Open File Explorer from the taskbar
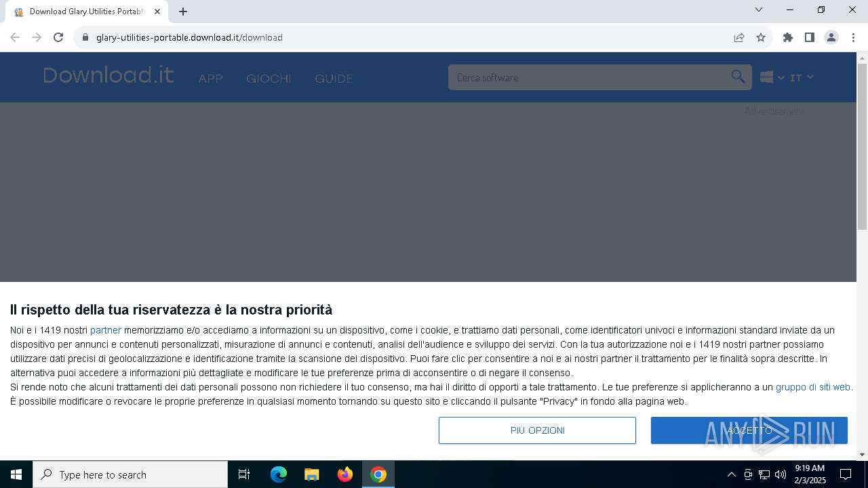Screen dimensions: 868x488 pyautogui.click(x=311, y=474)
